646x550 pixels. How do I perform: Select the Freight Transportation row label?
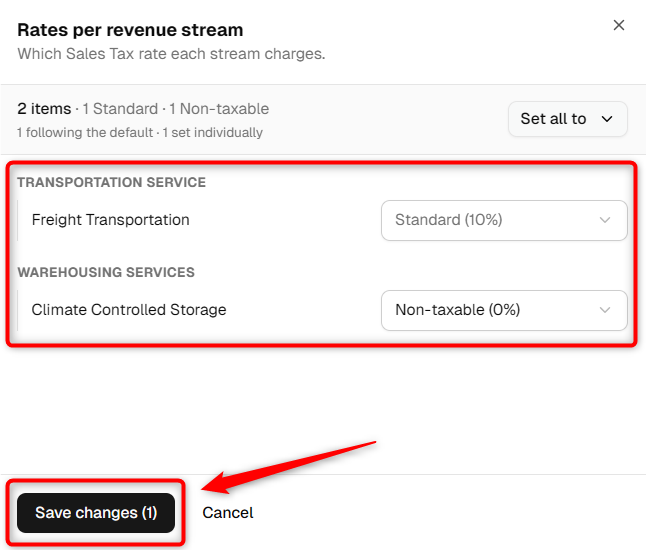[x=110, y=220]
